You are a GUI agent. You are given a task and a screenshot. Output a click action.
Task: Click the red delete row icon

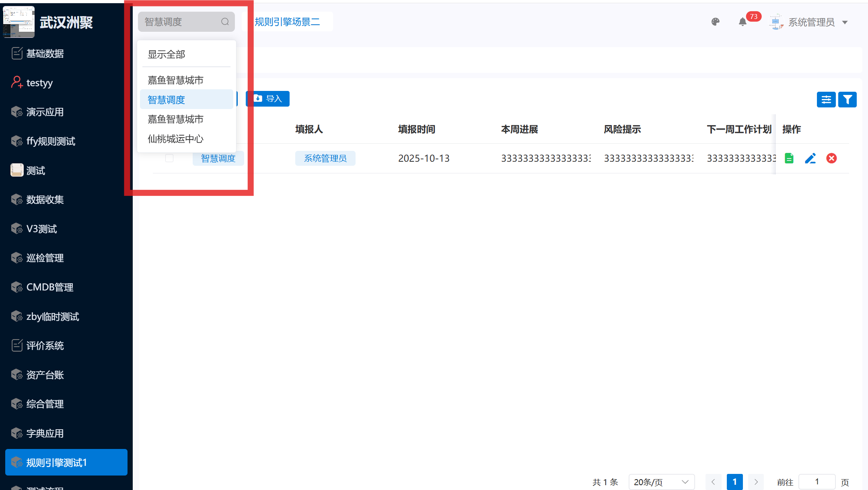pos(831,158)
